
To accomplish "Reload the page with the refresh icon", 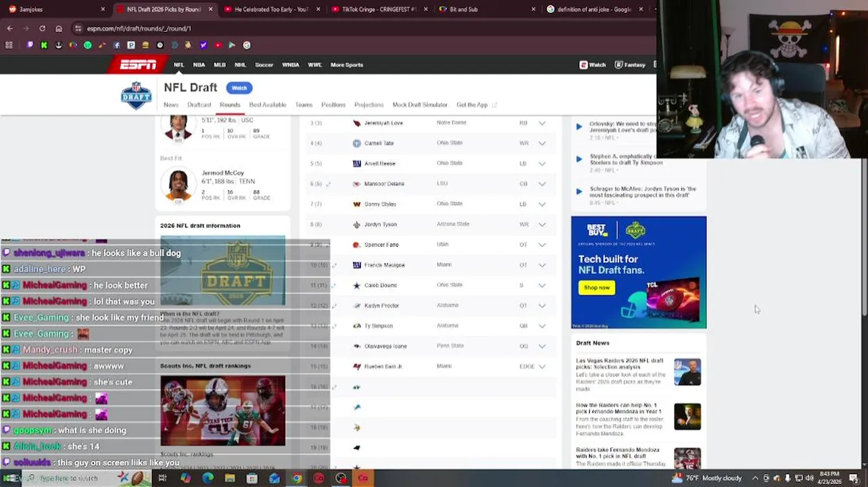I will [x=42, y=28].
